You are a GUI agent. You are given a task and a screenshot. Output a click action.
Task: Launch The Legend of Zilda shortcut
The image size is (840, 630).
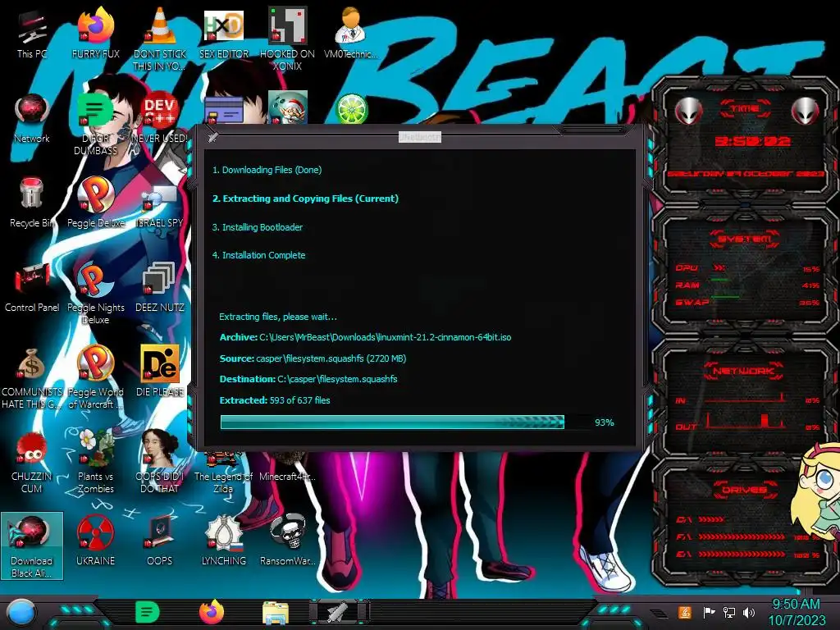click(x=223, y=474)
